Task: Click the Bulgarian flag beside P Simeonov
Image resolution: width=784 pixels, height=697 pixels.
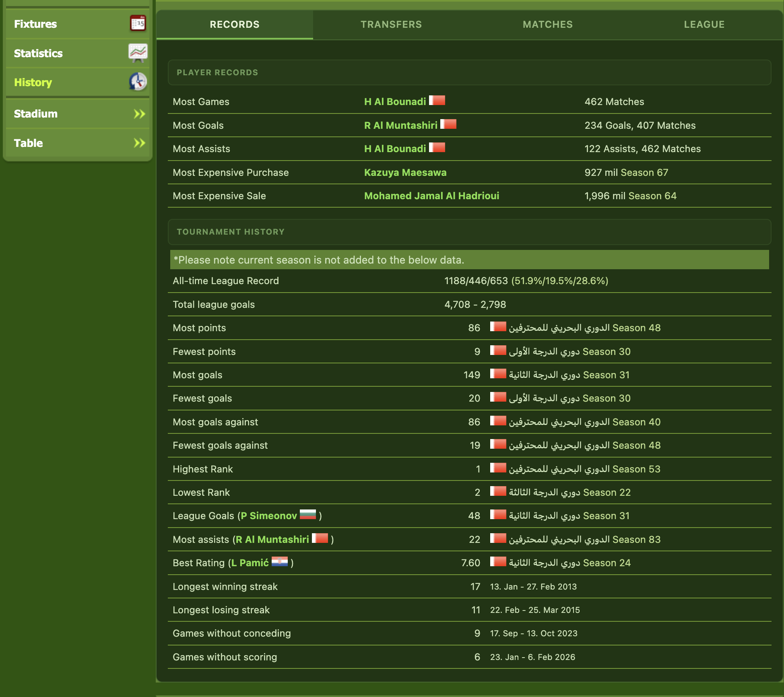Action: click(x=308, y=514)
